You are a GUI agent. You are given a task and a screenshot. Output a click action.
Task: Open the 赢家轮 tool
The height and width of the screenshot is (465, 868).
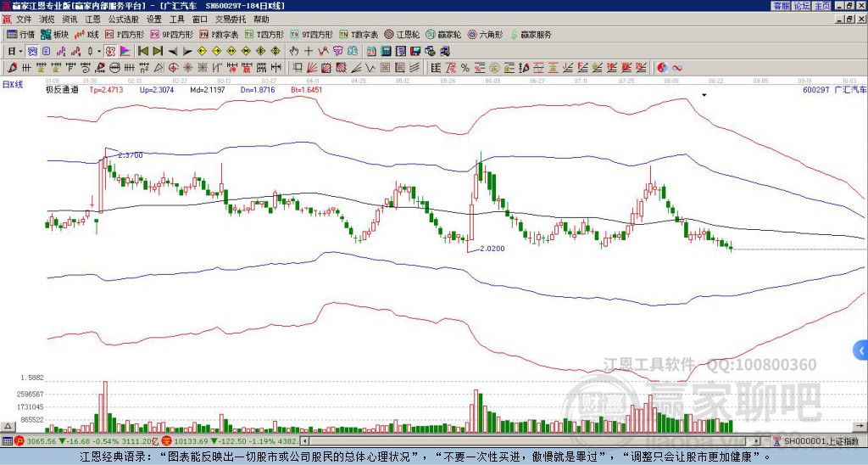[443, 34]
